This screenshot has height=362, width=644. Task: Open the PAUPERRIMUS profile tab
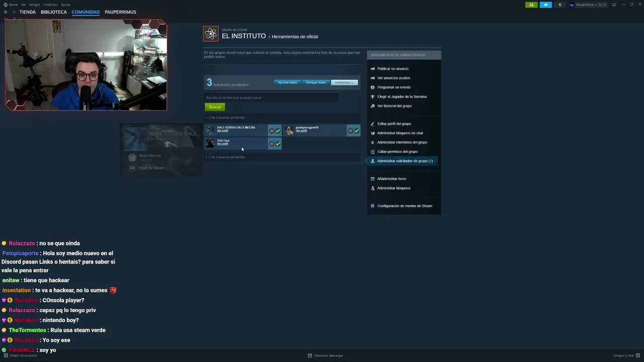click(120, 12)
